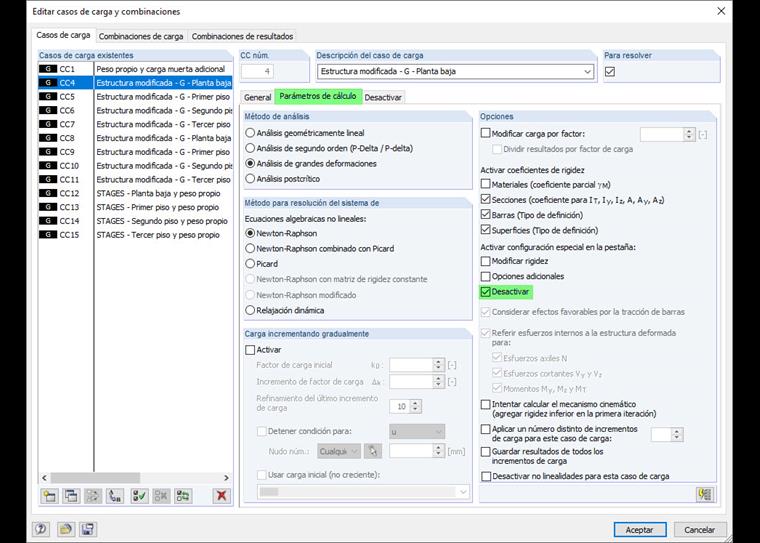Copy the selected load case icon

[71, 495]
